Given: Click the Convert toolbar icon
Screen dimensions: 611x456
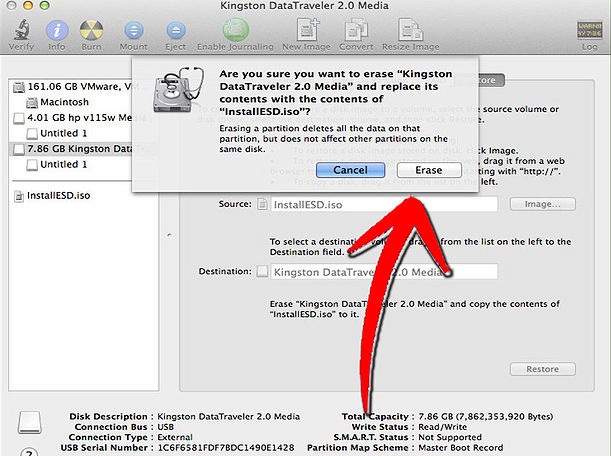Looking at the screenshot, I should pyautogui.click(x=356, y=30).
